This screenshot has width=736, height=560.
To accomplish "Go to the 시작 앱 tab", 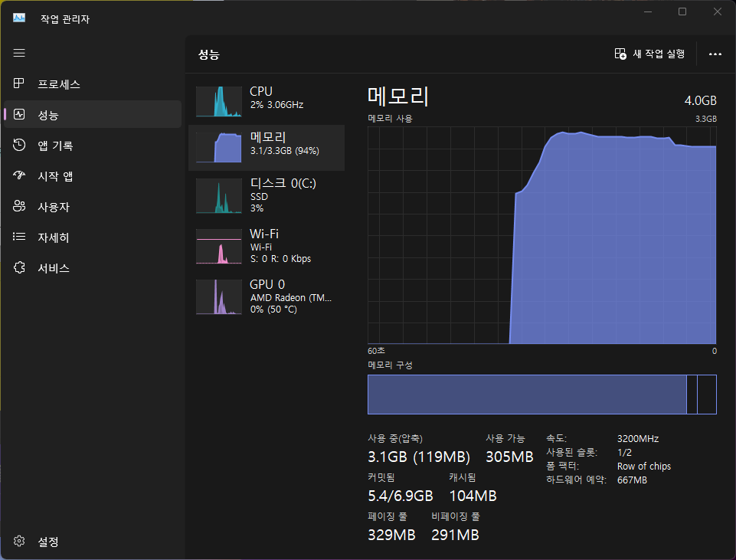I will tap(93, 175).
